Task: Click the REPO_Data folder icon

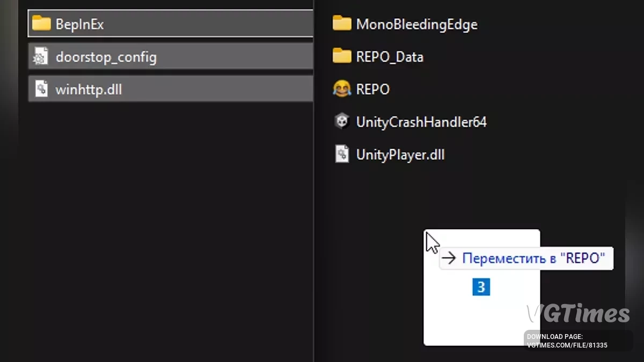Action: tap(342, 57)
